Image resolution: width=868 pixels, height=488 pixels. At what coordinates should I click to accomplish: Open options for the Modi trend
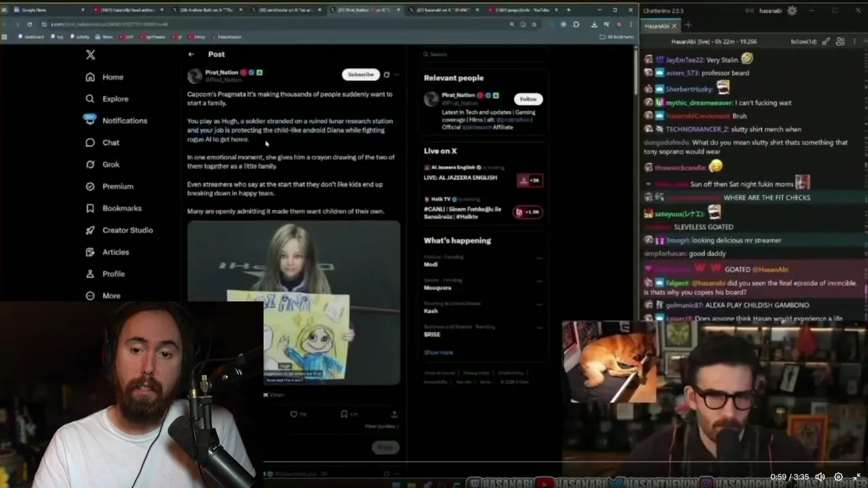tap(539, 258)
